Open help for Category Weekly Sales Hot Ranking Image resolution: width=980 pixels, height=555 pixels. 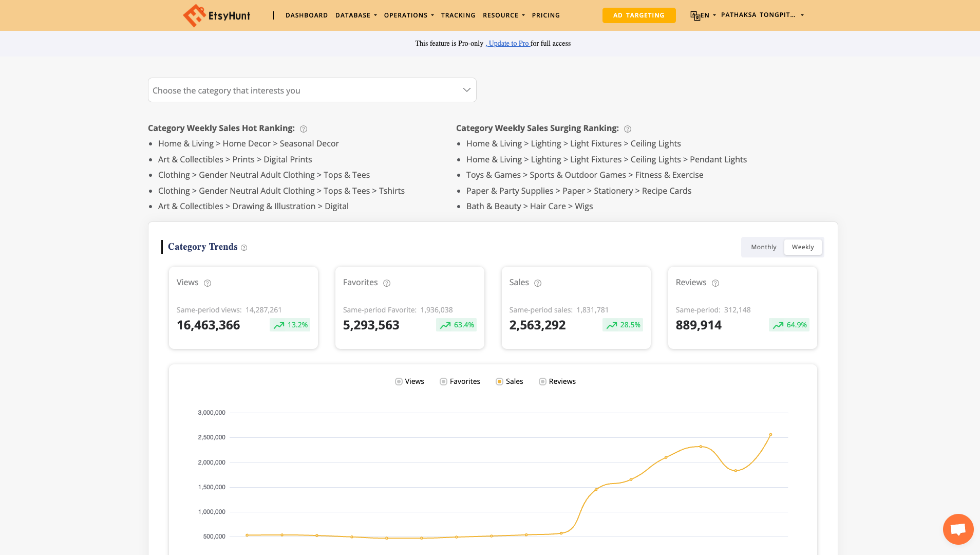tap(304, 129)
